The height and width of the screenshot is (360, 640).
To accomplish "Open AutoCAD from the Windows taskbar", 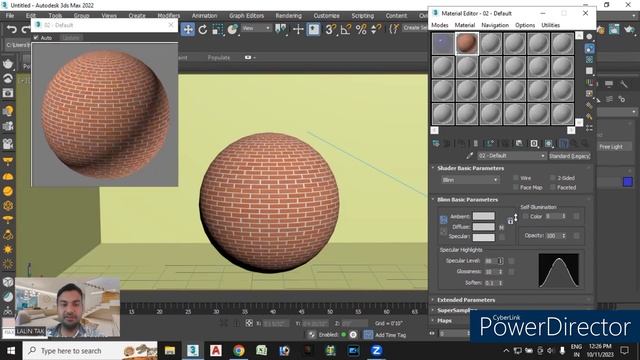I will tap(216, 351).
